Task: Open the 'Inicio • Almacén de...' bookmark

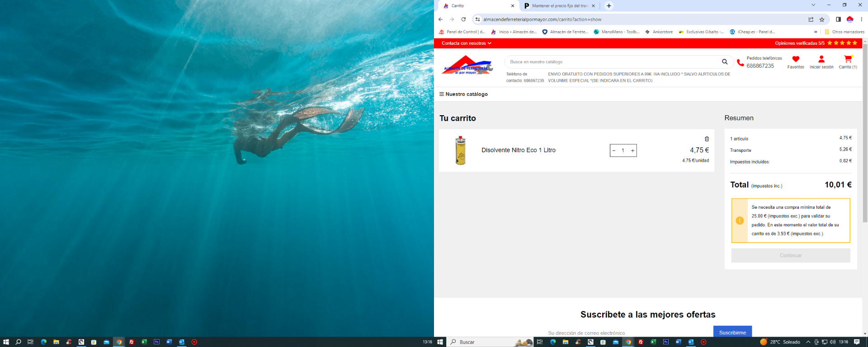Action: coord(514,32)
